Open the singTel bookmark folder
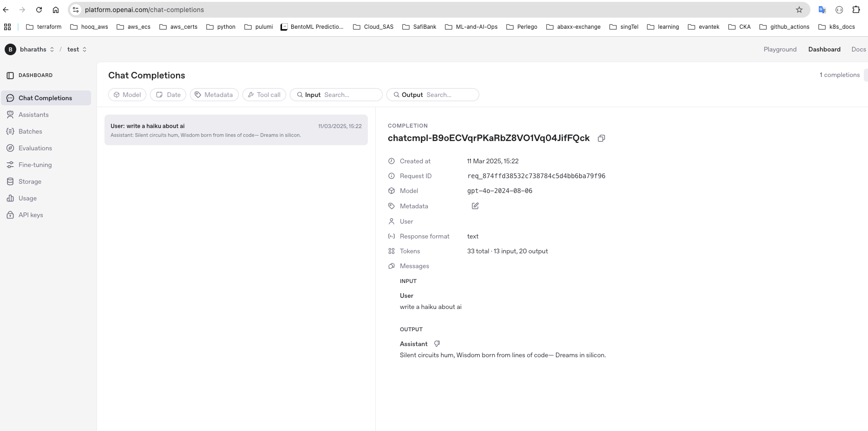The height and width of the screenshot is (431, 868). [x=624, y=27]
